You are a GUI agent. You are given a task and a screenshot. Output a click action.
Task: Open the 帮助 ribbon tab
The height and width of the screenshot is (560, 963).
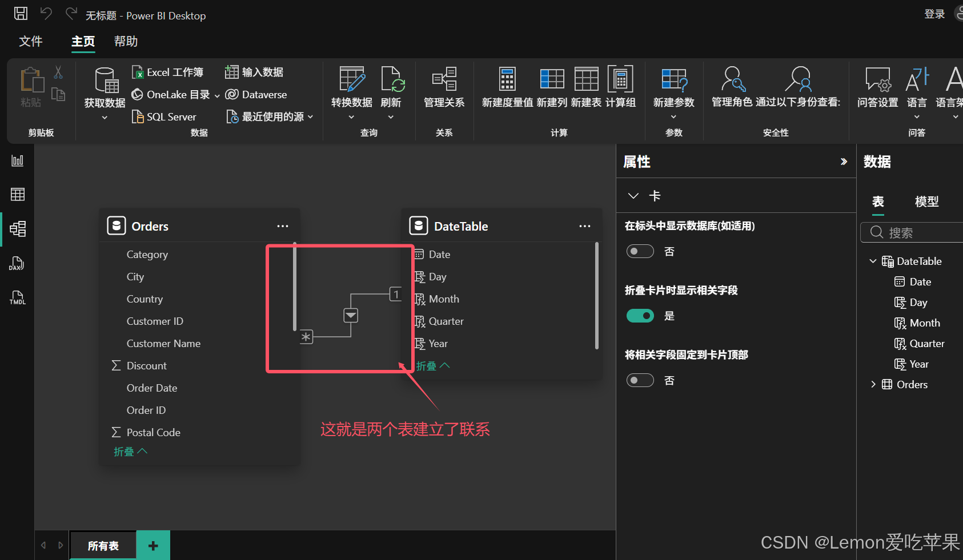(x=126, y=41)
